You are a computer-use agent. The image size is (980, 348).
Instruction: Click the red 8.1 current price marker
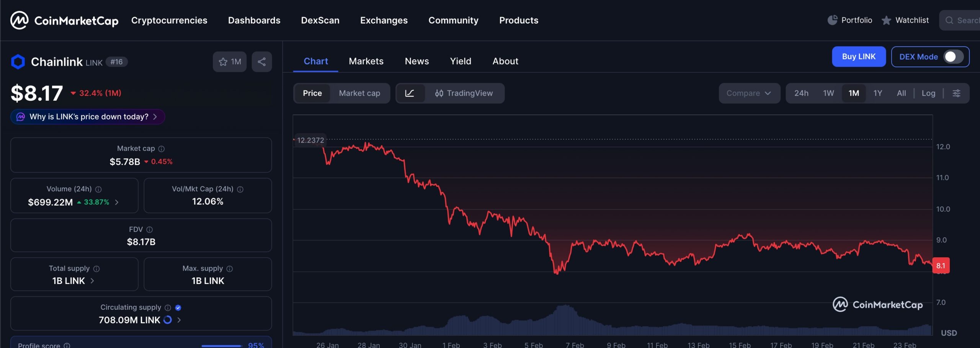pos(941,265)
